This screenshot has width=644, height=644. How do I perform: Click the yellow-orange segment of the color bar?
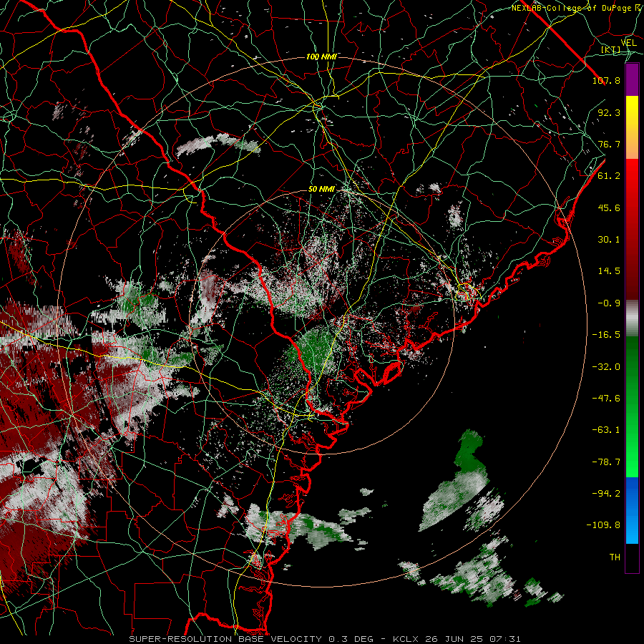(x=632, y=127)
